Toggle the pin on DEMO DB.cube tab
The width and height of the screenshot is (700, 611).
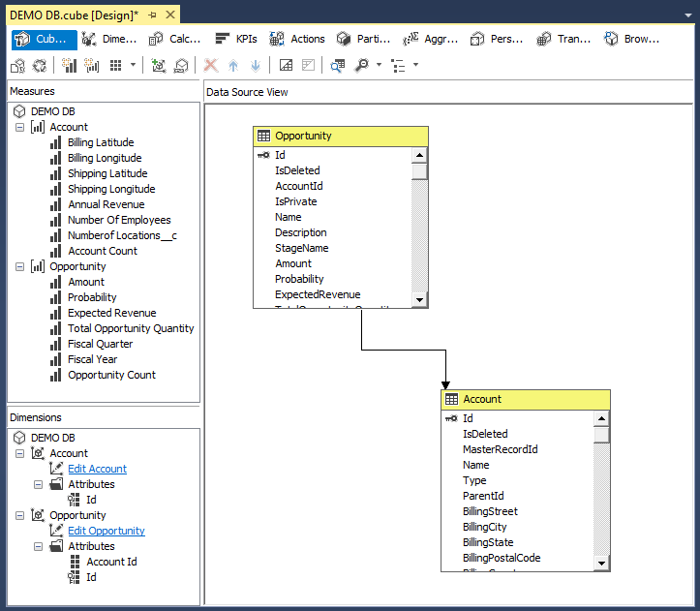pyautogui.click(x=153, y=15)
